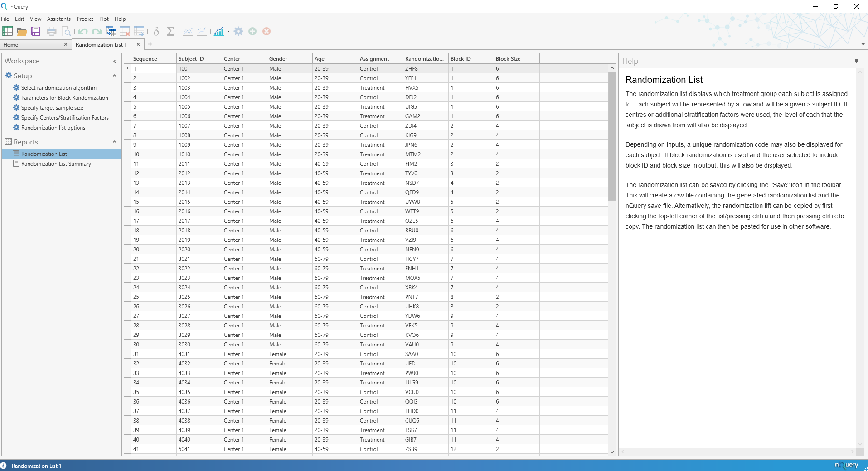Click the table vertical scrollbar thumb
The image size is (868, 471).
tap(612, 136)
